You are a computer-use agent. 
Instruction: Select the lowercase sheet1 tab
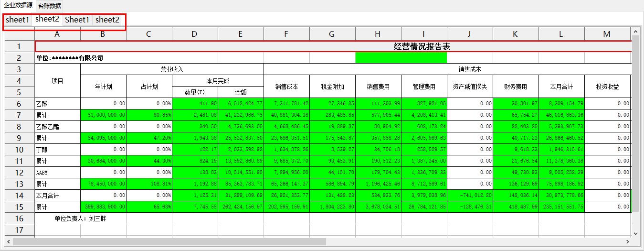point(18,20)
